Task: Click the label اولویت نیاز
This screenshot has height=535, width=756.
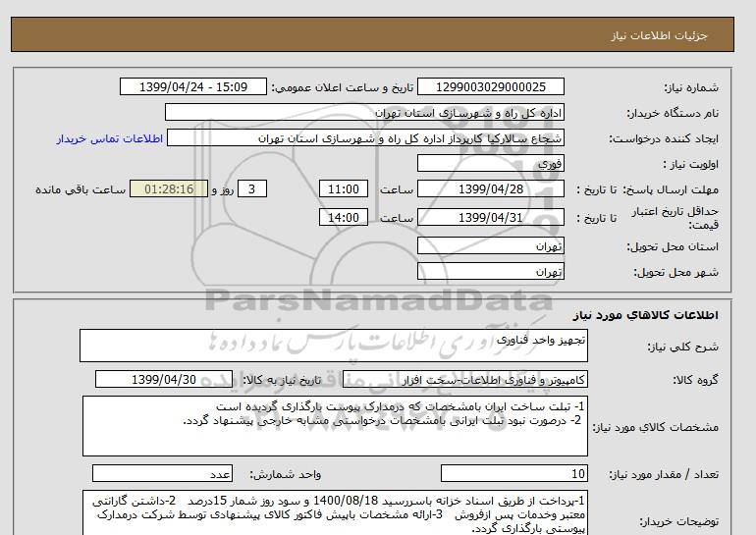Action: [690, 164]
